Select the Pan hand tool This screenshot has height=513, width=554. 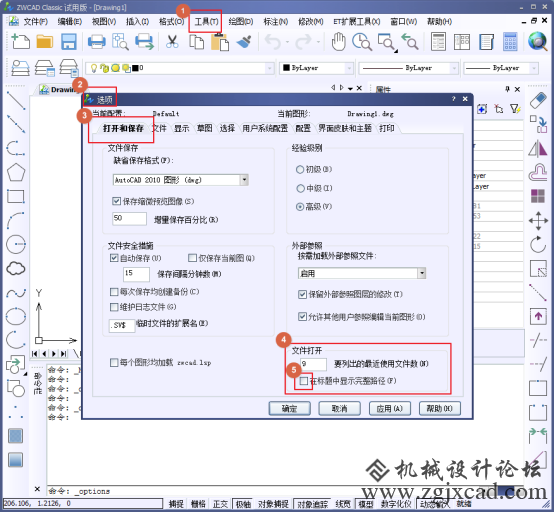pos(338,41)
